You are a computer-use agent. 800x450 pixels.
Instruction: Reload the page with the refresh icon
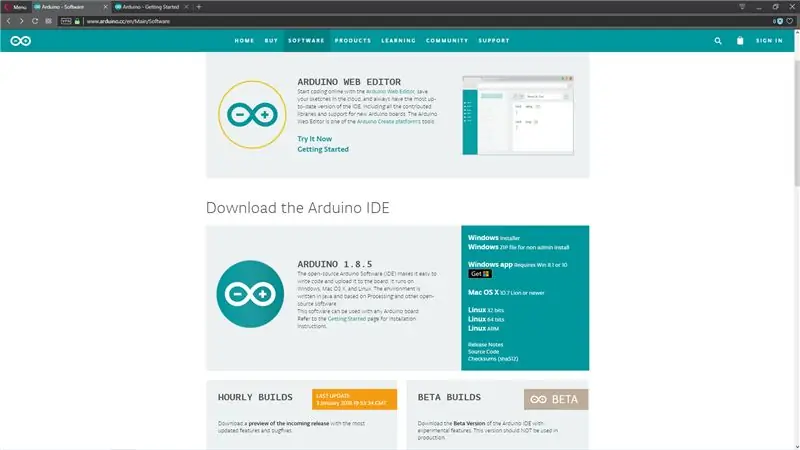pos(35,21)
